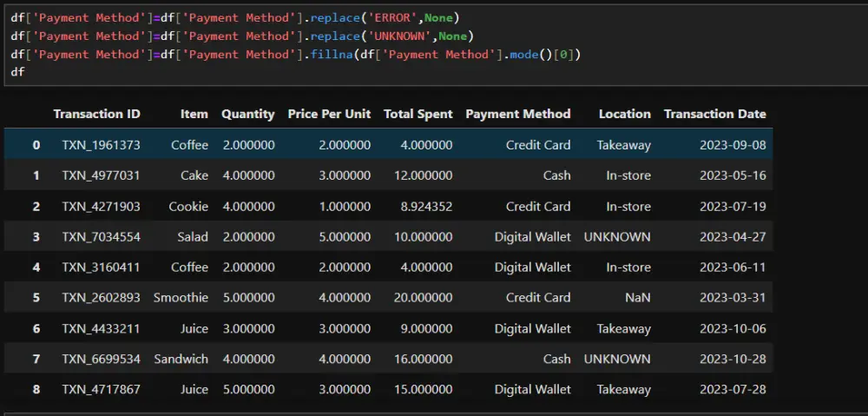868x416 pixels.
Task: Click the Cookie item cell
Action: pyautogui.click(x=188, y=207)
